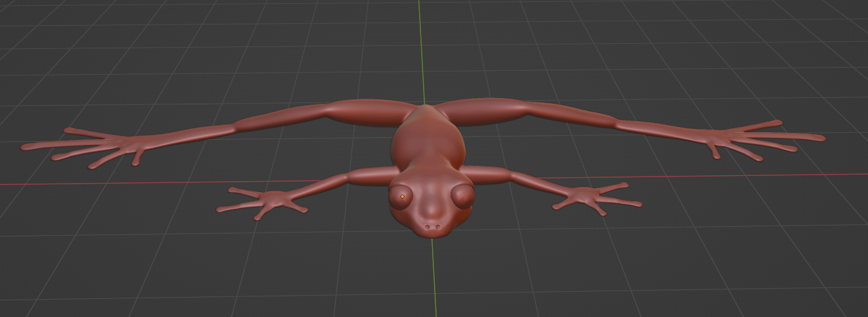The width and height of the screenshot is (868, 317).
Task: Click the orange origin point on the frog's eye
Action: pyautogui.click(x=402, y=197)
